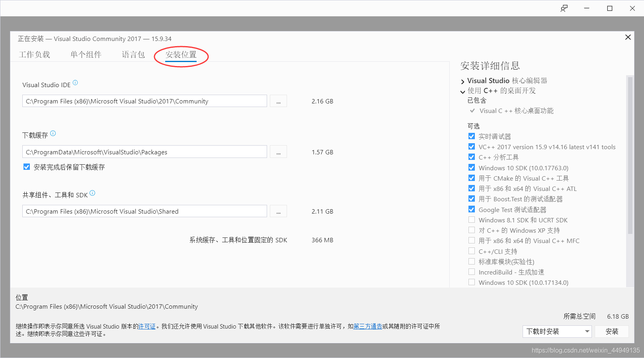This screenshot has width=644, height=358.
Task: Uncheck C++ 分析工具 option
Action: pos(472,157)
